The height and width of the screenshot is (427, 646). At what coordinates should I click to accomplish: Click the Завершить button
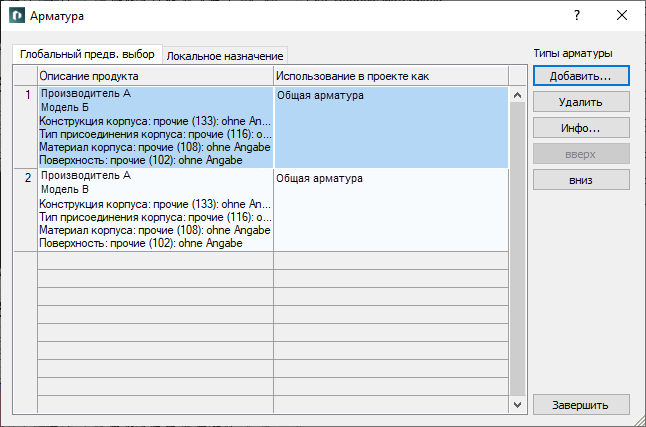click(x=581, y=405)
